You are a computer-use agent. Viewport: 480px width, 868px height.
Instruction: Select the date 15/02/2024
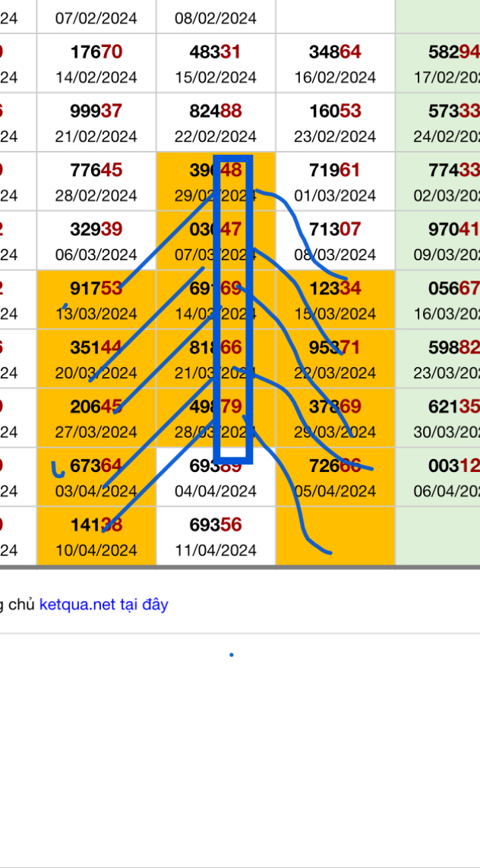(x=216, y=77)
